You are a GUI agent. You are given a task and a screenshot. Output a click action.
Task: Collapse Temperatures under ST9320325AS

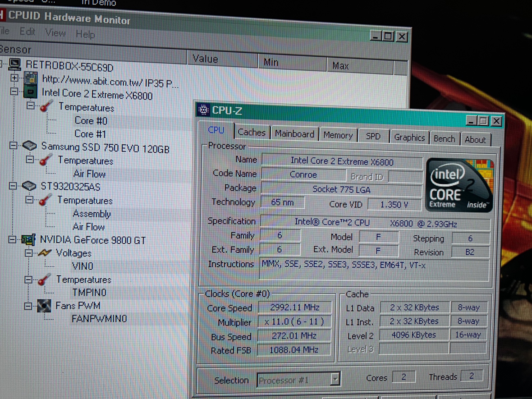tap(29, 199)
